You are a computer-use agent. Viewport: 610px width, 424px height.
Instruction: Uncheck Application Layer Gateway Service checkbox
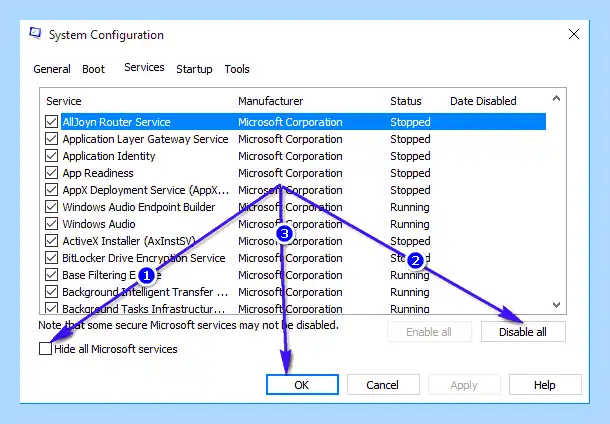pos(51,139)
